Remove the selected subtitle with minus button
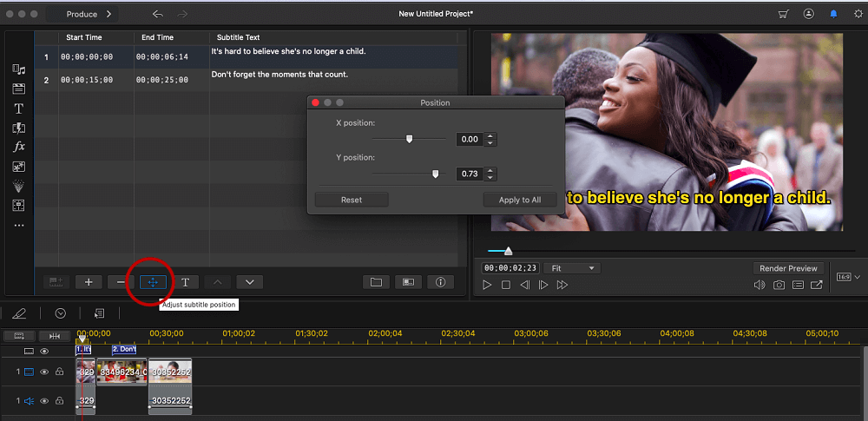 click(121, 282)
